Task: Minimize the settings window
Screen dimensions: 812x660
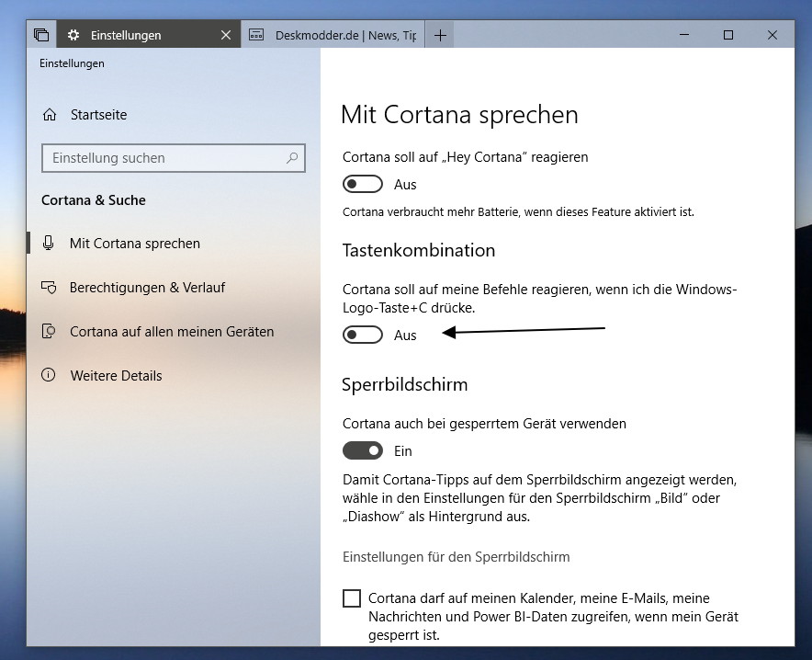Action: click(684, 35)
